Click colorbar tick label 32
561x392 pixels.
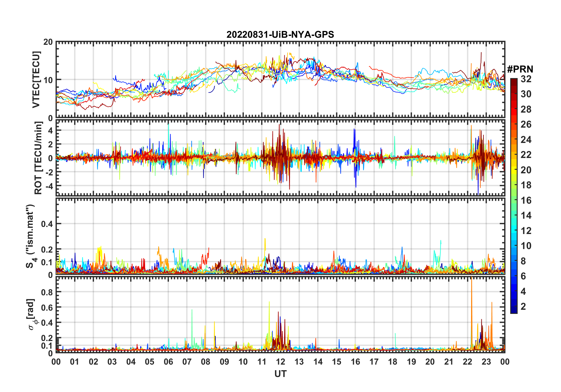pyautogui.click(x=526, y=79)
